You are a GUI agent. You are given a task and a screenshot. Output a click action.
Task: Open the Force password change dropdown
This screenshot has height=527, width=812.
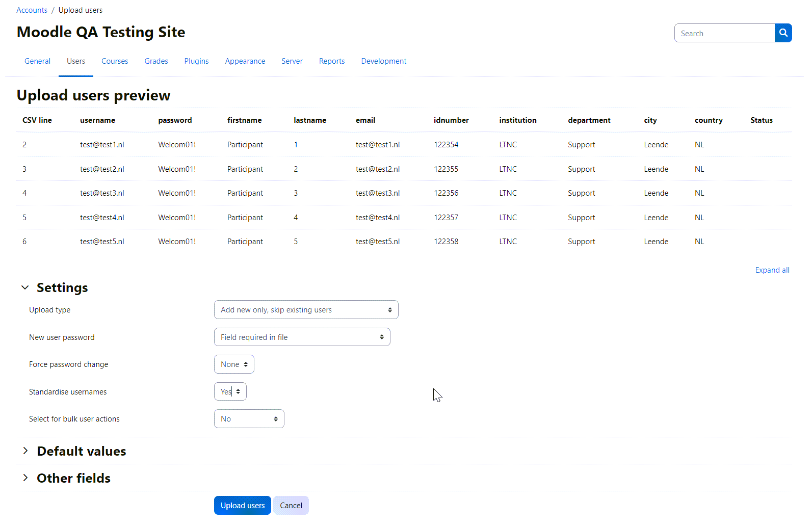click(234, 364)
